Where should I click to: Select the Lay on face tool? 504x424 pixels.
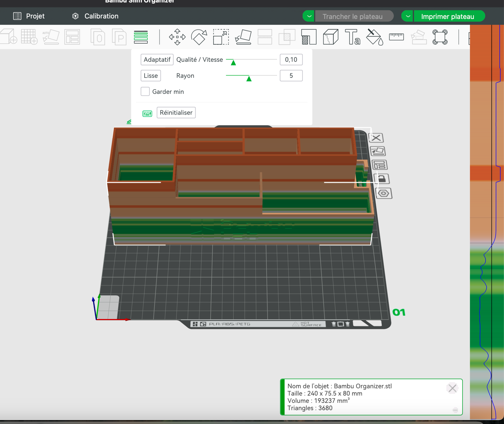click(x=243, y=37)
